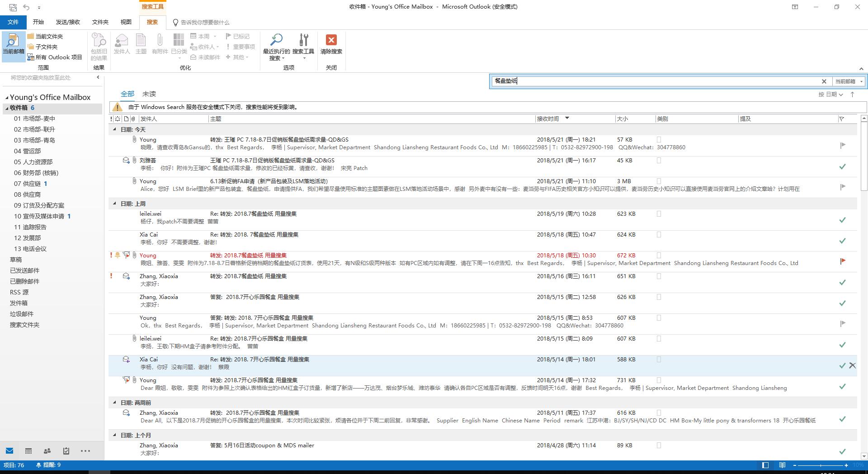868x474 pixels.
Task: Toggle category box for Zhang Xiaoxia 16:11 email
Action: 659,276
